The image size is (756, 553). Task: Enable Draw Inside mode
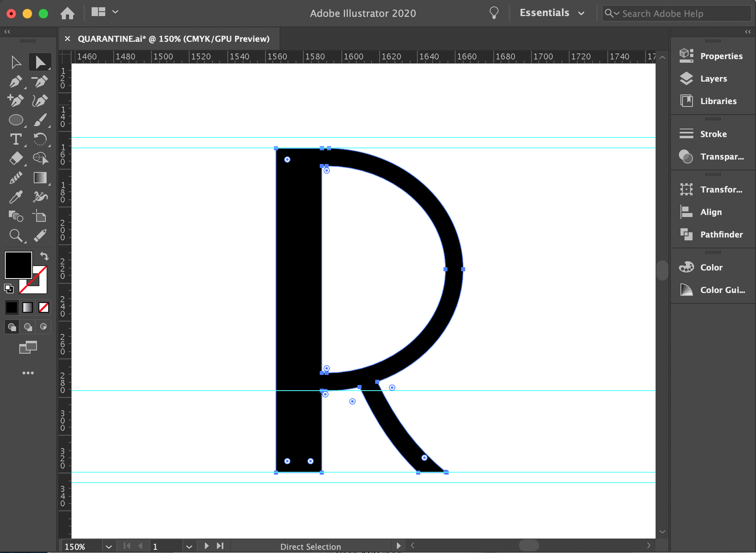click(x=43, y=327)
